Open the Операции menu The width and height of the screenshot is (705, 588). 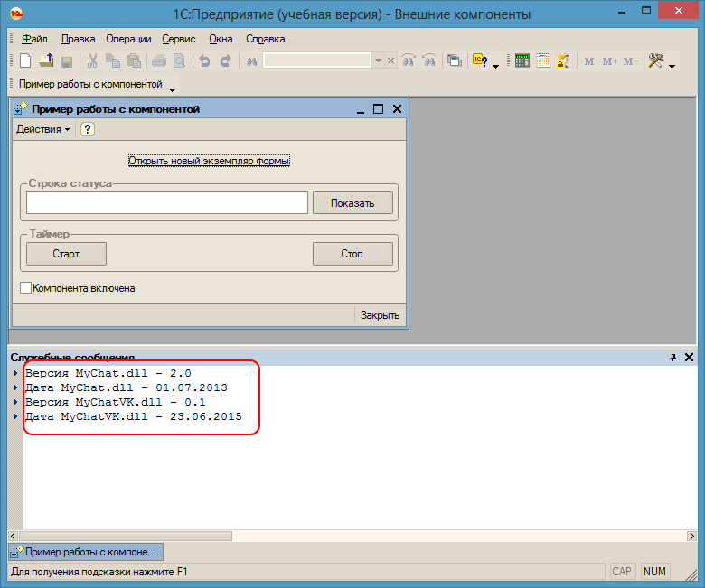128,39
